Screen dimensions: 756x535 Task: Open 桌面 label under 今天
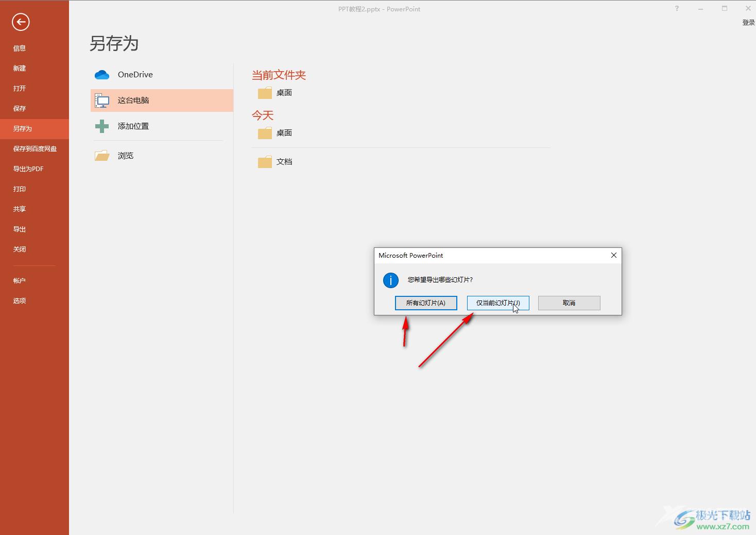[284, 133]
